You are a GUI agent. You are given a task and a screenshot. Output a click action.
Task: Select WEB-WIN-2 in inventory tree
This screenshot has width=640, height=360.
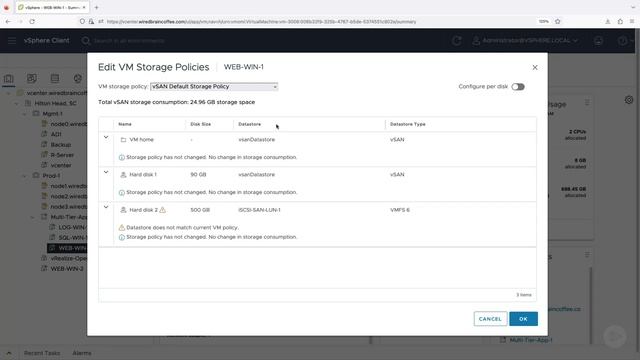(67, 269)
